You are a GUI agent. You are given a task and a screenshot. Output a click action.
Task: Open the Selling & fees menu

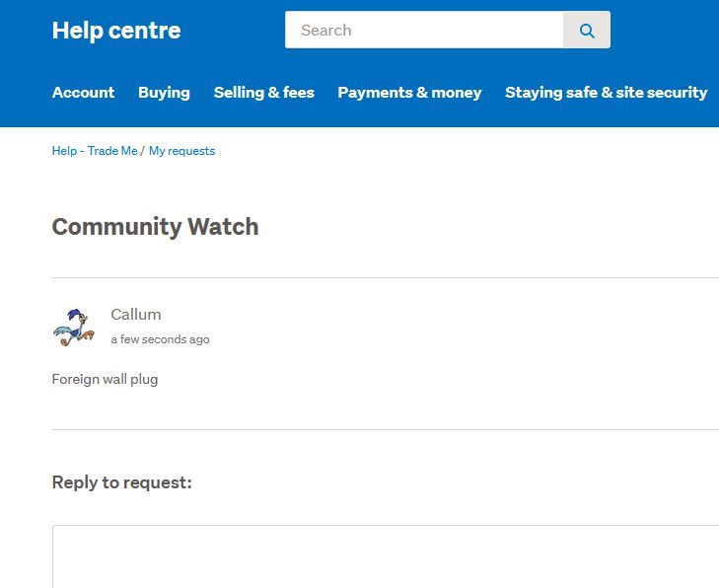pyautogui.click(x=264, y=92)
